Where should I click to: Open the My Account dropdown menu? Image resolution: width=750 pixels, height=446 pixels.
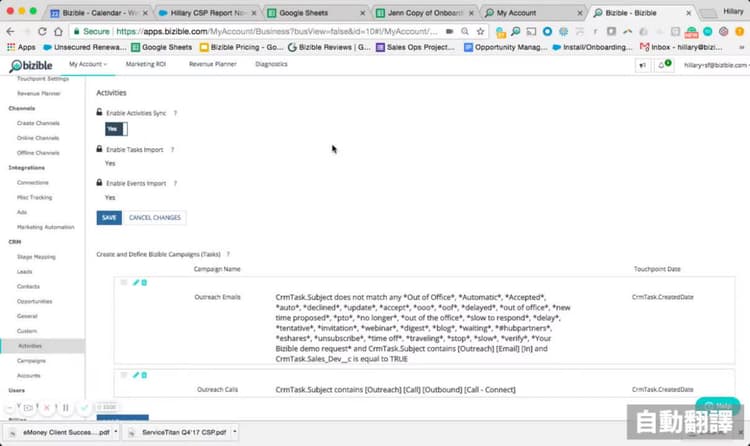tap(88, 64)
